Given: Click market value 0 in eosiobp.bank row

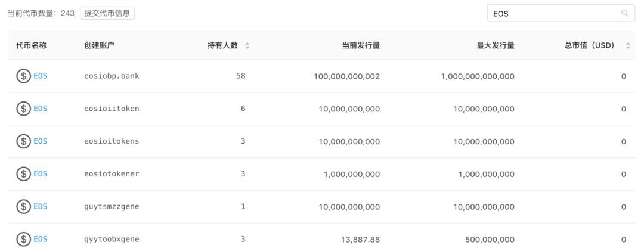Looking at the screenshot, I should pos(624,76).
